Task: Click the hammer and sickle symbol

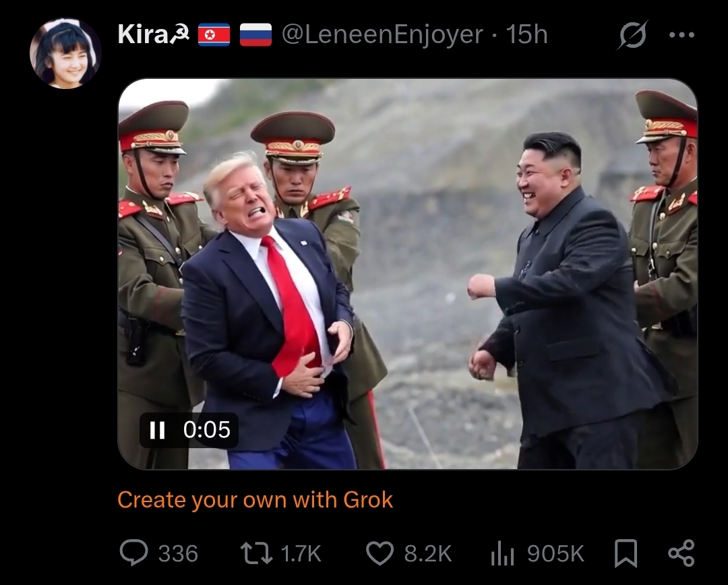Action: coord(180,34)
